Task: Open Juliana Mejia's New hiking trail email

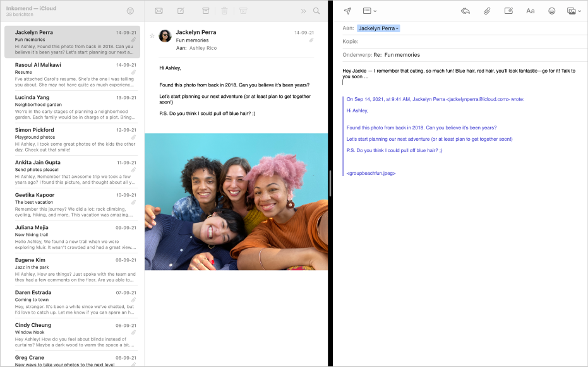Action: pos(73,237)
